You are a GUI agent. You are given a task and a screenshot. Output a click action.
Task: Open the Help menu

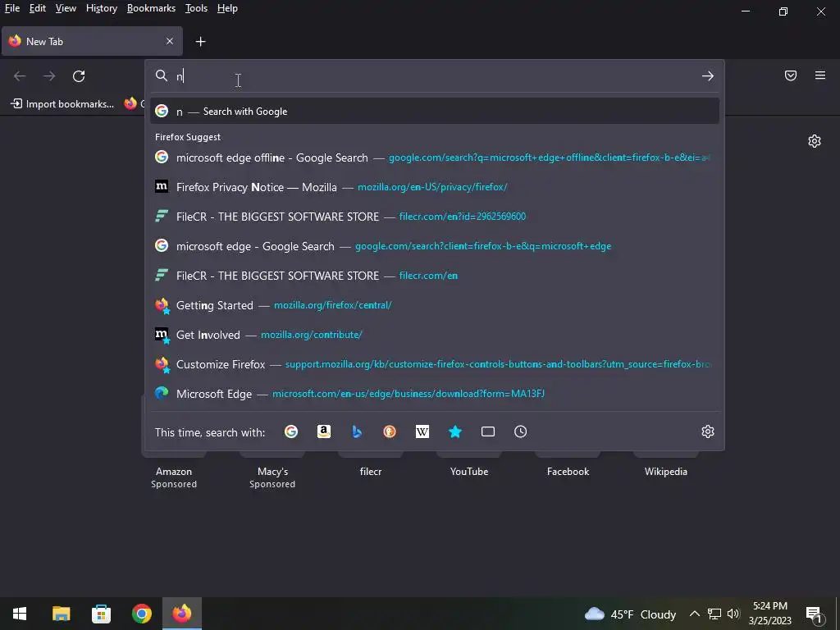click(x=227, y=8)
